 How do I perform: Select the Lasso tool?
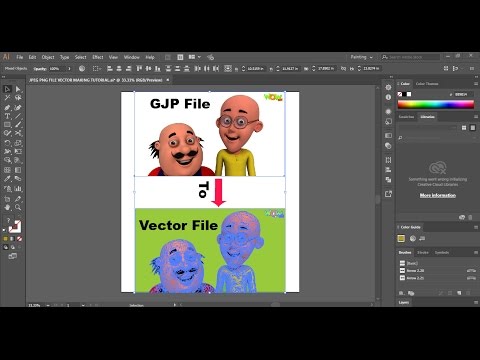coord(18,98)
